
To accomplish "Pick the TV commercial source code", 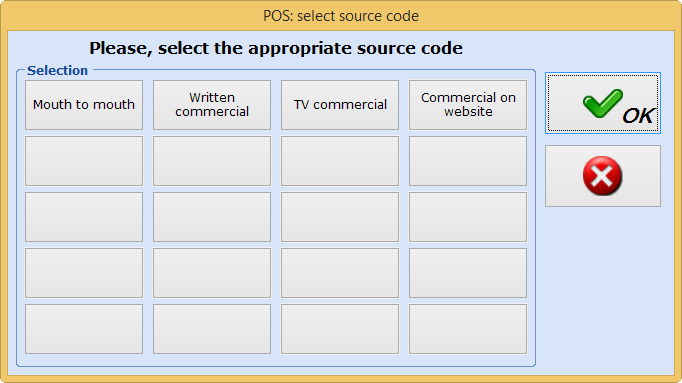I will click(x=340, y=105).
